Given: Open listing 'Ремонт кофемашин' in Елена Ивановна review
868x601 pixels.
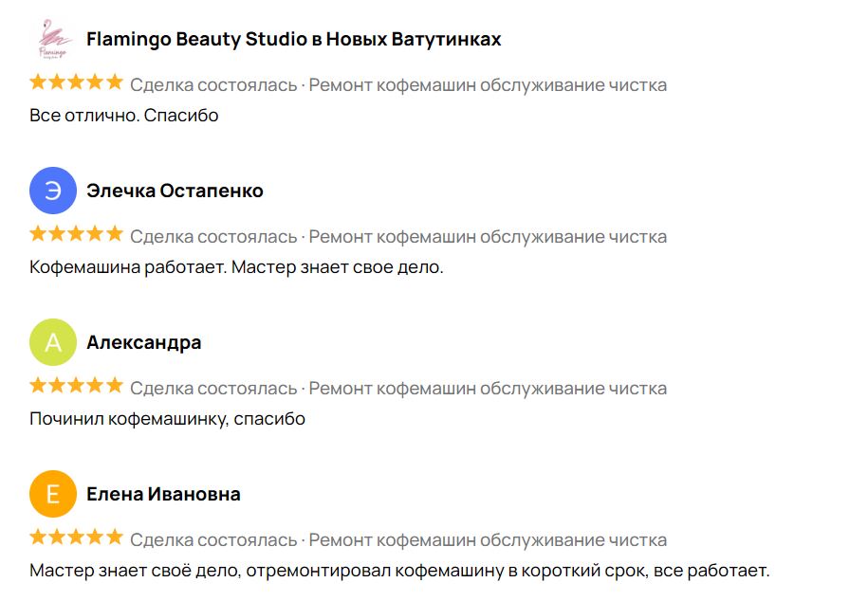Looking at the screenshot, I should pos(488,540).
